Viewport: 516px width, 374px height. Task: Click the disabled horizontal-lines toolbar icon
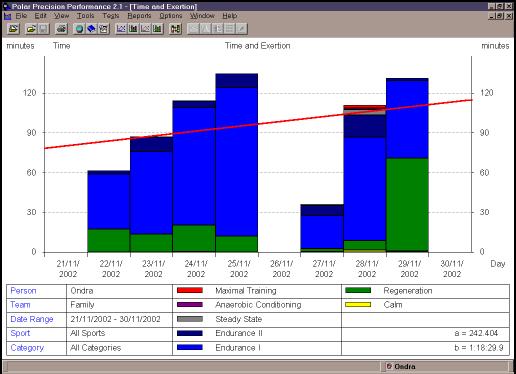pos(229,29)
